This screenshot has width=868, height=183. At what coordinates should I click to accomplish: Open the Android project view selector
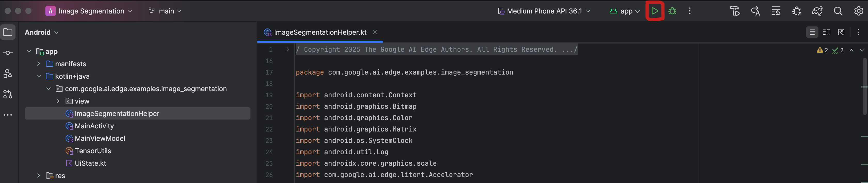[42, 32]
